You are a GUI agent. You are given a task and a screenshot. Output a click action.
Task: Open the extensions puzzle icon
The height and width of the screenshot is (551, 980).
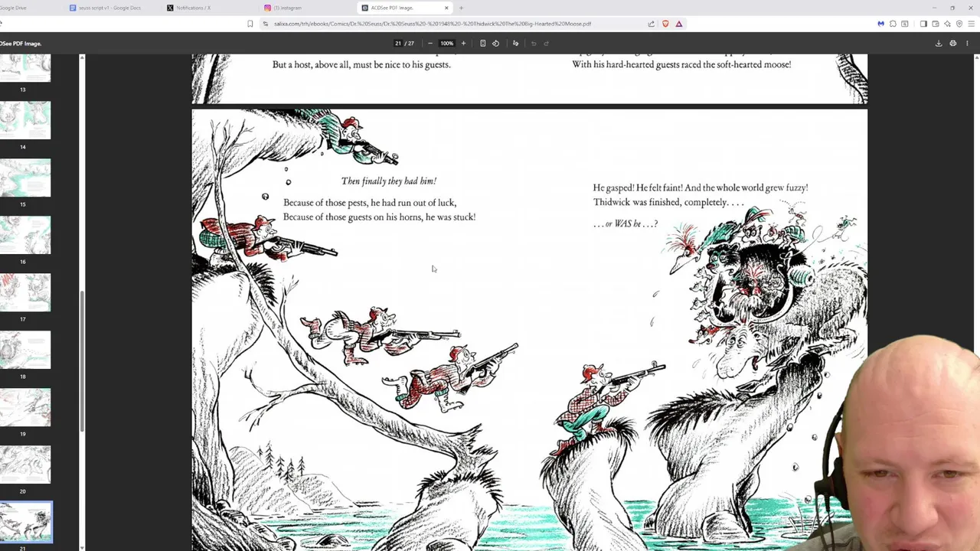coord(893,24)
